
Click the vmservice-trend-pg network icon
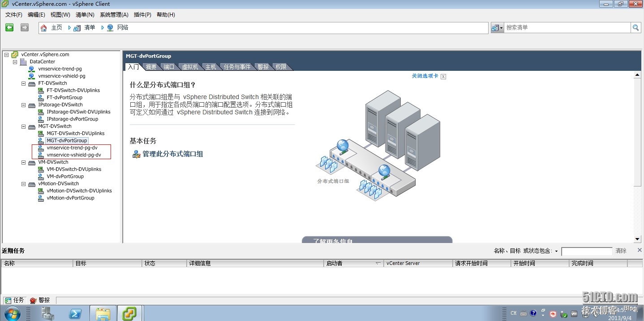click(31, 69)
